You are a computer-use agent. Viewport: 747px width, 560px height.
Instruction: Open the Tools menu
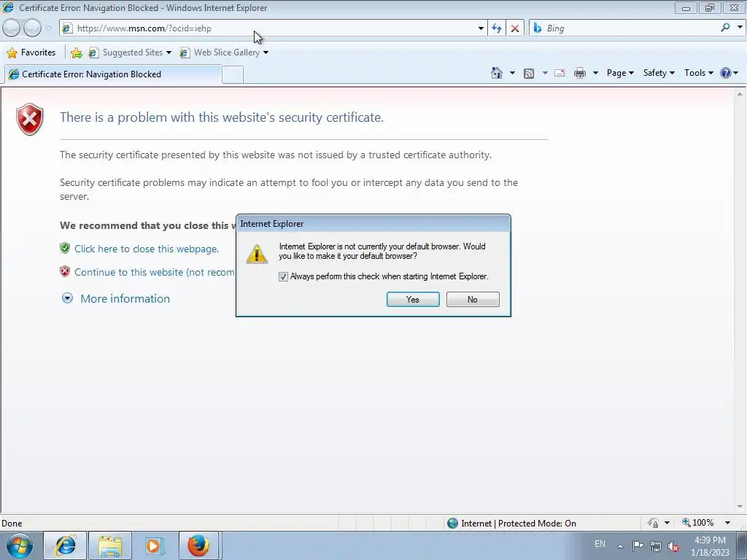tap(698, 73)
